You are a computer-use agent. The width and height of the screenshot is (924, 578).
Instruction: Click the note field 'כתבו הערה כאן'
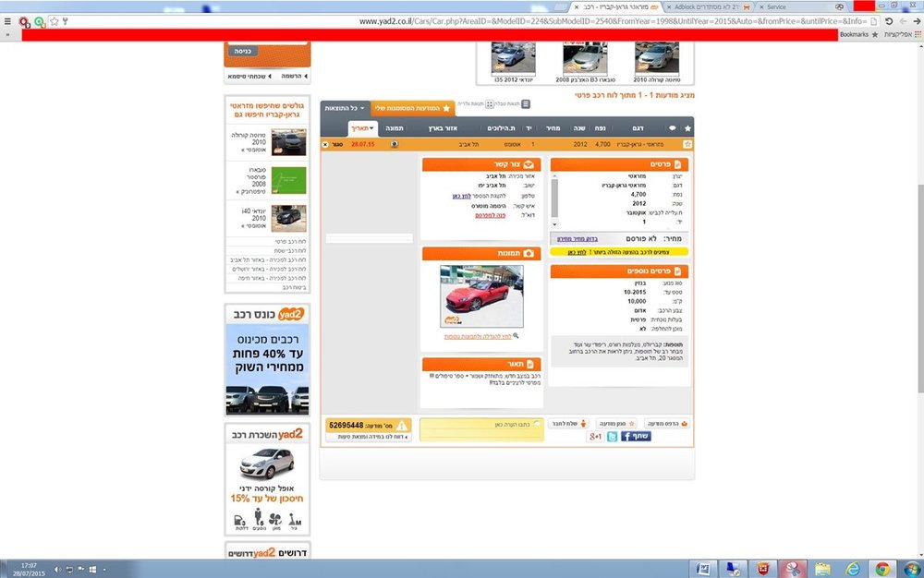click(480, 429)
